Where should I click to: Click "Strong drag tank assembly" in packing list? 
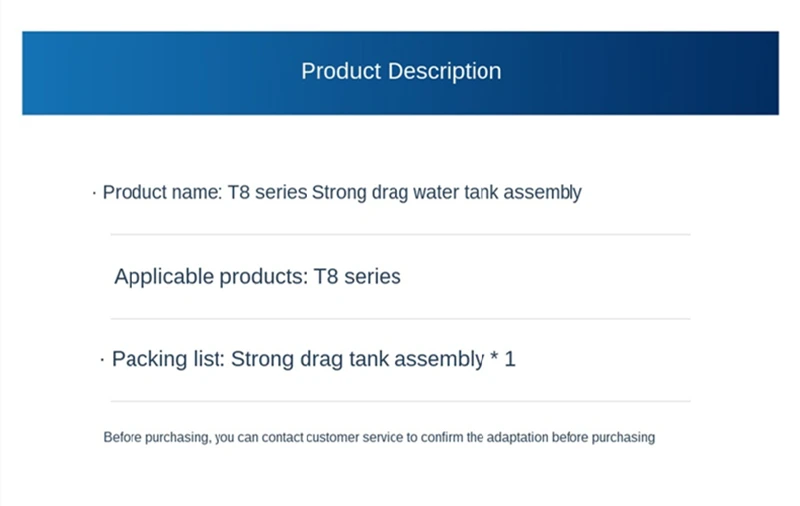(x=357, y=360)
